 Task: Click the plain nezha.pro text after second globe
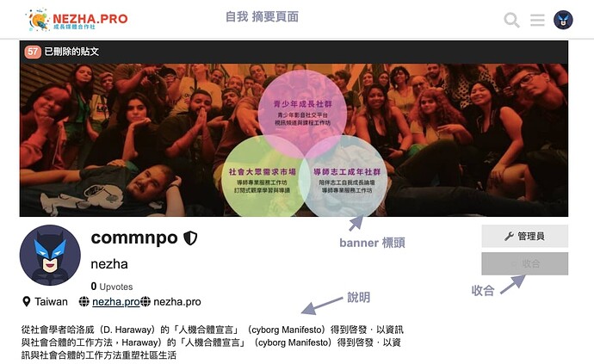[x=177, y=302]
